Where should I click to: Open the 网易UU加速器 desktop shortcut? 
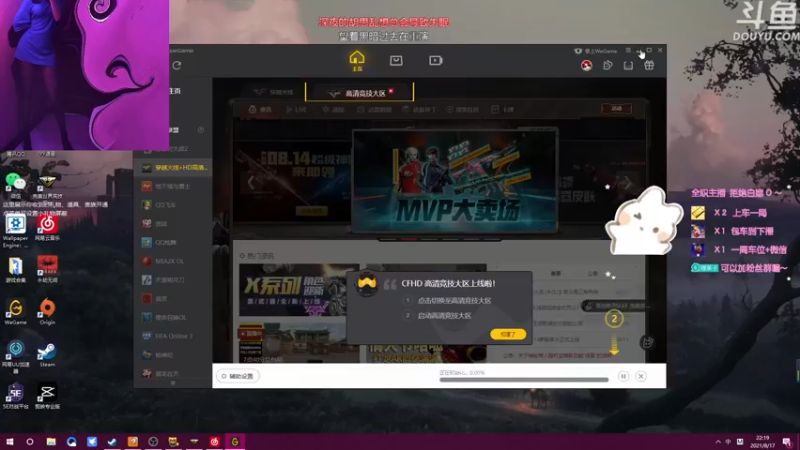click(15, 357)
